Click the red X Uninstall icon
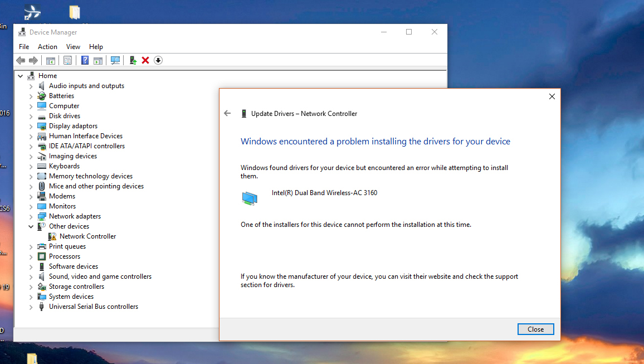Viewport: 644px width, 364px height. (x=145, y=60)
